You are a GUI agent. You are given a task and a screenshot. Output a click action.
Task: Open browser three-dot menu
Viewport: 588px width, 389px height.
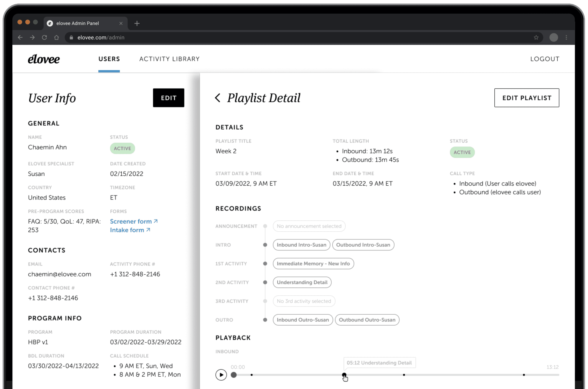tap(566, 37)
